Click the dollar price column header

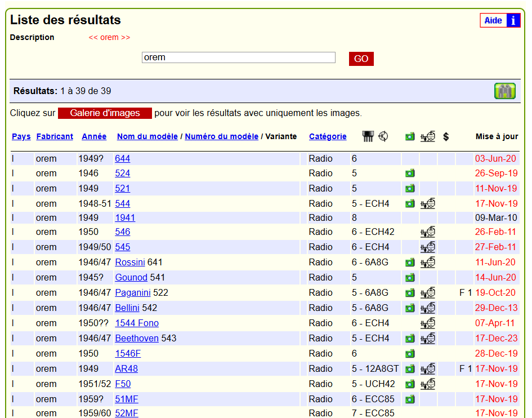pyautogui.click(x=446, y=136)
